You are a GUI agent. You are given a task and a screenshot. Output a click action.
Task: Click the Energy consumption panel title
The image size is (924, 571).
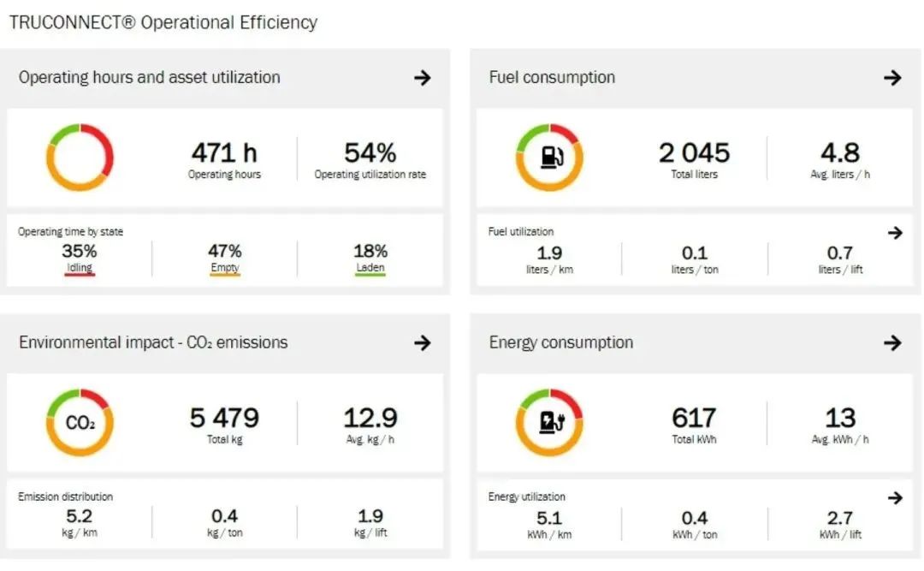[561, 343]
